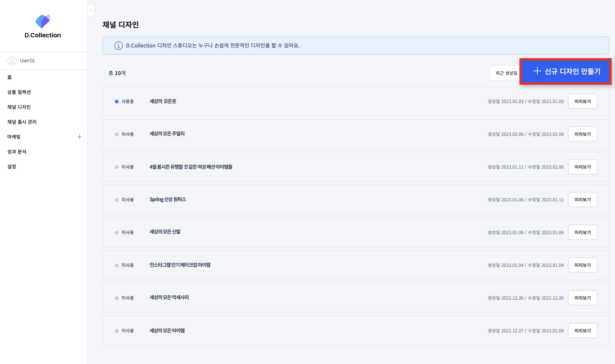Open the 세상의 모든 악세사리 title
Image resolution: width=615 pixels, height=364 pixels.
(169, 298)
